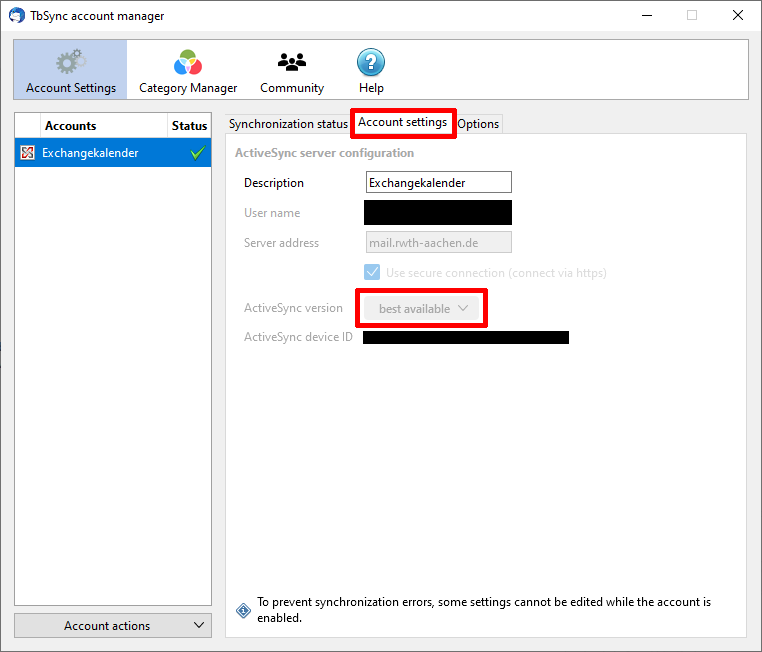
Task: Open the Help question mark icon
Action: 371,62
